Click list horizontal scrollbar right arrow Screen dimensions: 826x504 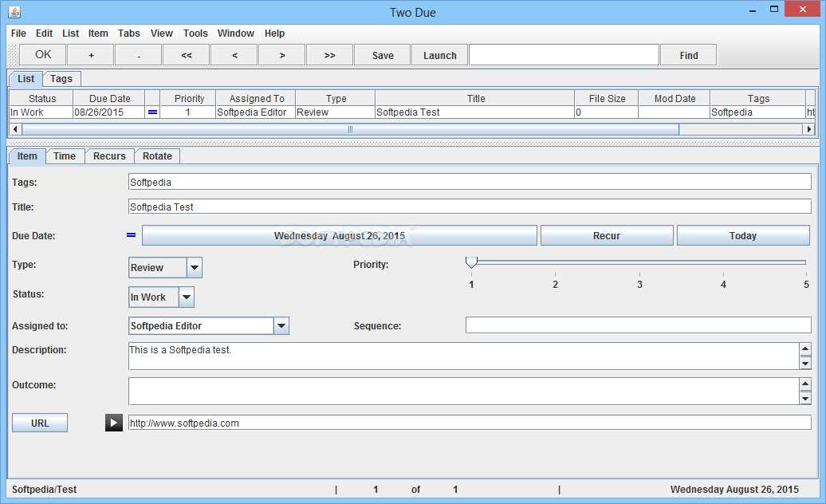[808, 129]
